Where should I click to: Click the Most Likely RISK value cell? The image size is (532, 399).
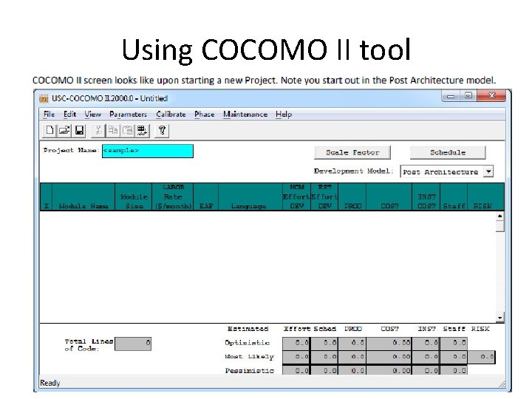pos(482,357)
